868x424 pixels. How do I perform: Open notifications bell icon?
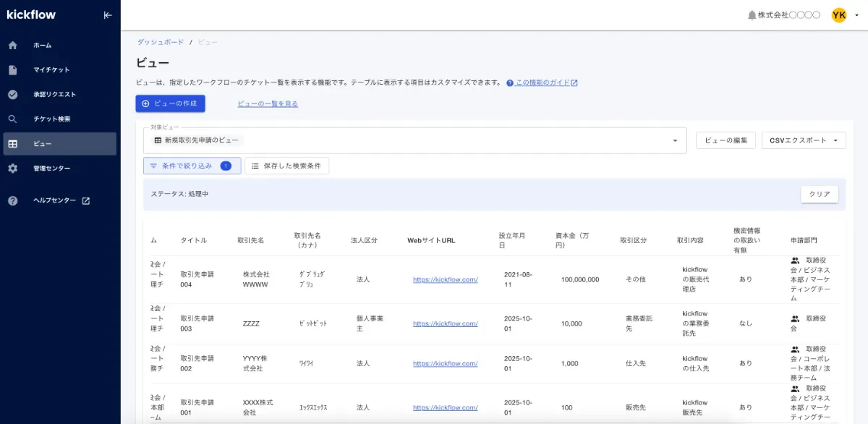pos(752,15)
